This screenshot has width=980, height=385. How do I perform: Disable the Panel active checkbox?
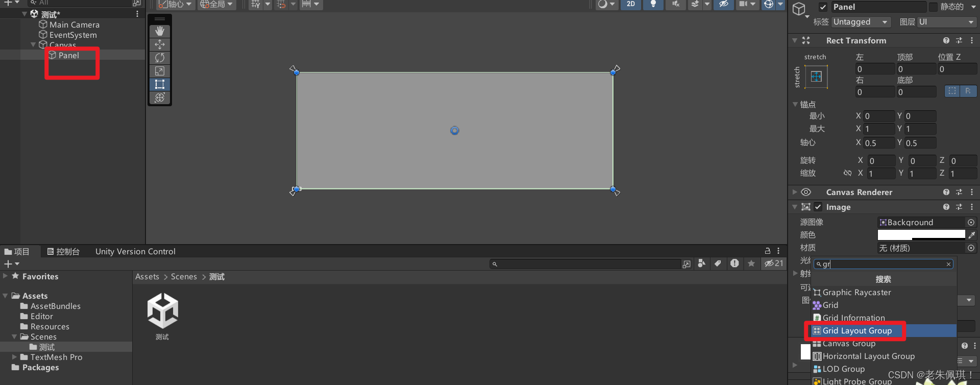pos(823,7)
